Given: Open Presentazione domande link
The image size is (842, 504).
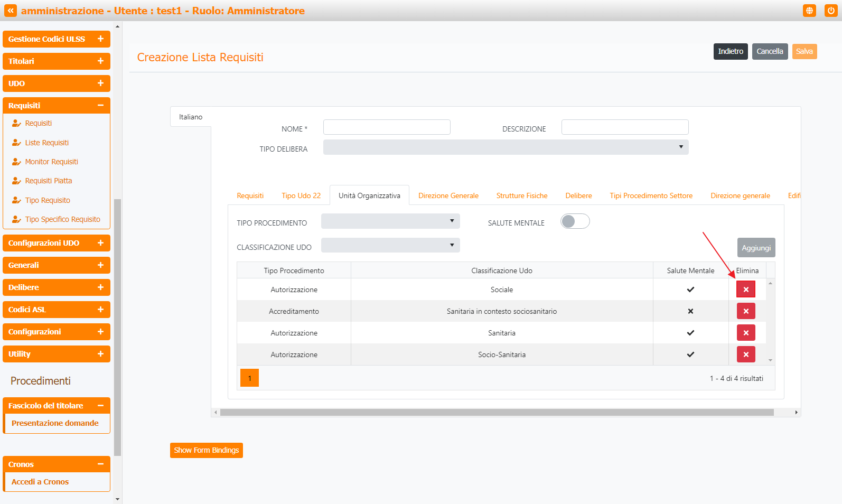Looking at the screenshot, I should [x=55, y=423].
